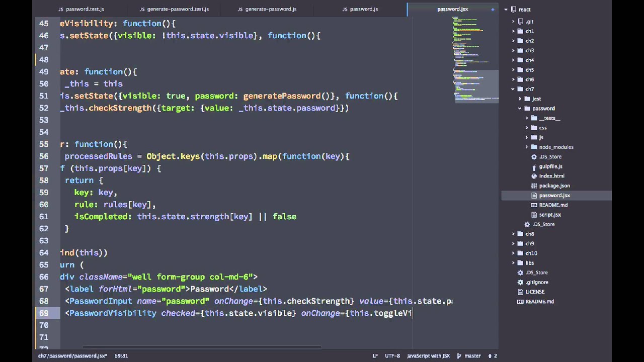Click the .gitignore gear icon
Screen dimensions: 644x362
click(x=521, y=283)
